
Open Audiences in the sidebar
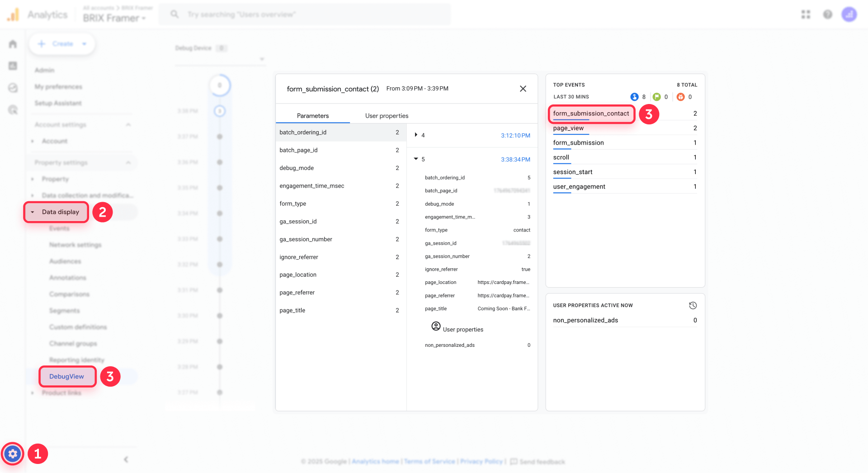coord(65,261)
